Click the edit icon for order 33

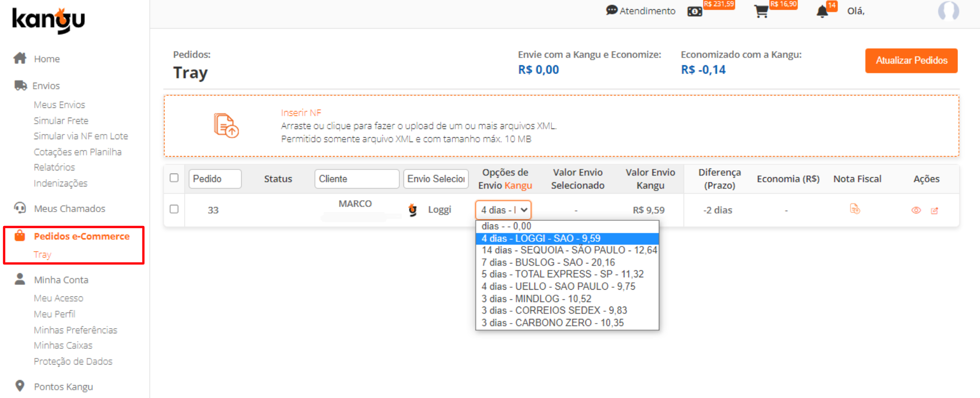934,211
